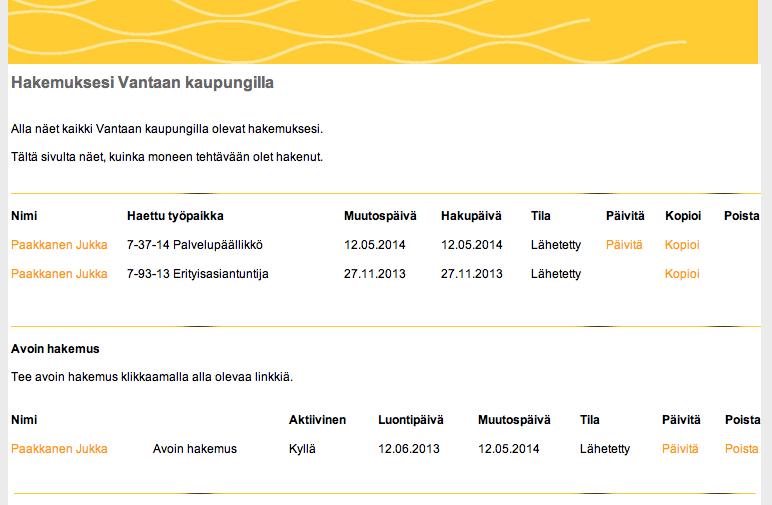Click Kopioi link for Erityisasiantuntija application
The height and width of the screenshot is (505, 772).
pos(682,274)
